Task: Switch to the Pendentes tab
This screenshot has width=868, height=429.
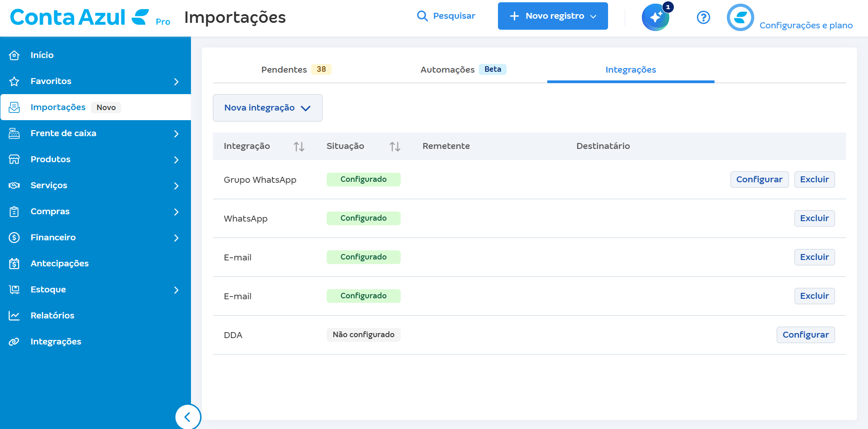Action: coord(296,69)
